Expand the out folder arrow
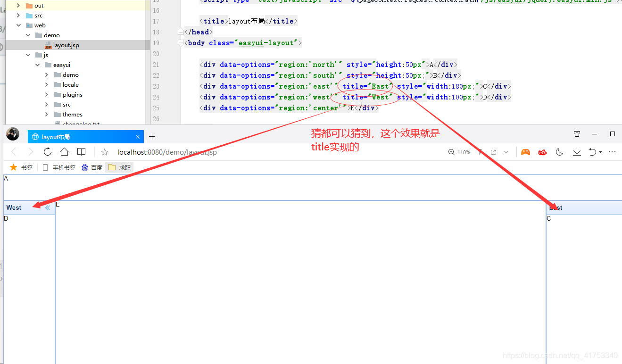This screenshot has height=364, width=622. coord(18,6)
